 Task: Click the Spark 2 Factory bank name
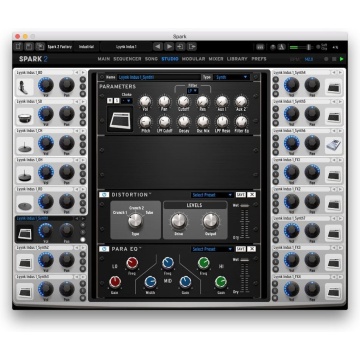coord(60,47)
